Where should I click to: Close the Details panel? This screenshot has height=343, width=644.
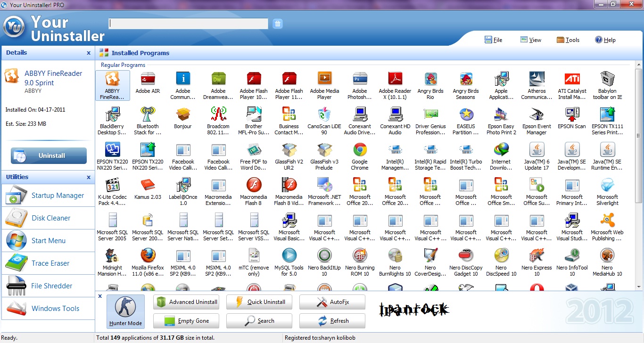click(x=89, y=53)
